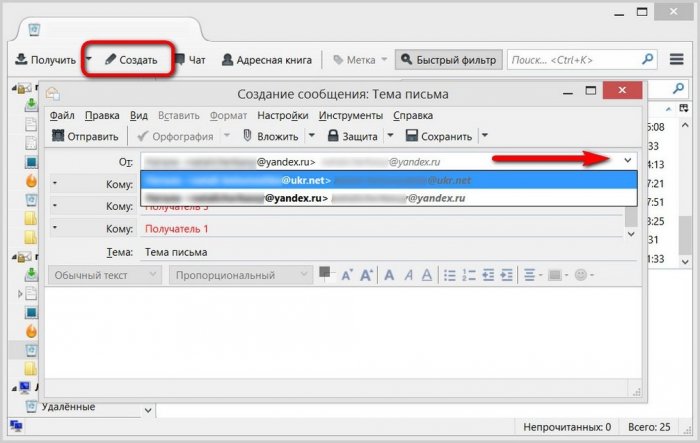The height and width of the screenshot is (443, 700).
Task: Click the Чат toolbar button
Action: pos(190,60)
